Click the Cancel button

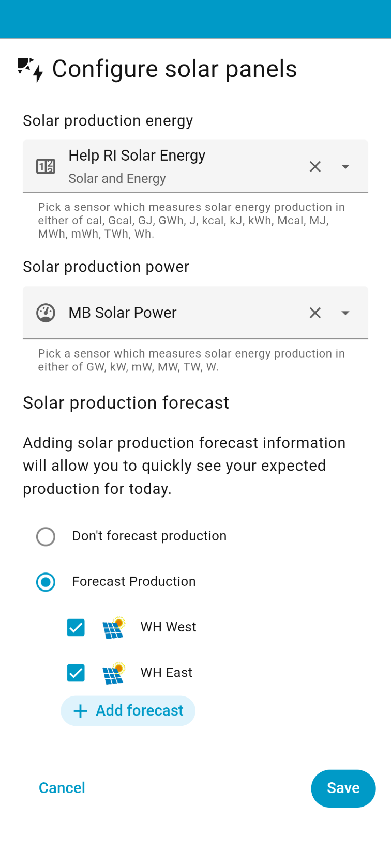[62, 788]
